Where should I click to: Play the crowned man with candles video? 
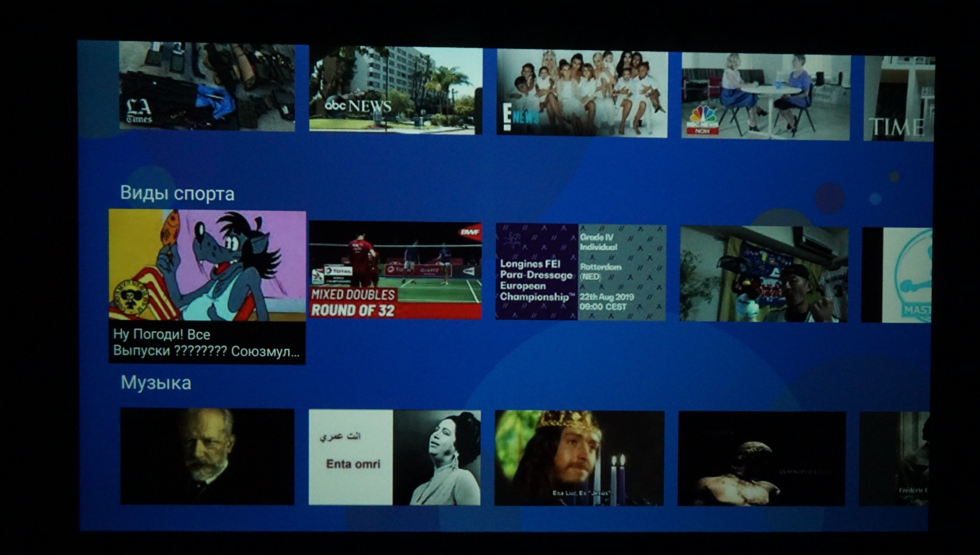tap(579, 458)
